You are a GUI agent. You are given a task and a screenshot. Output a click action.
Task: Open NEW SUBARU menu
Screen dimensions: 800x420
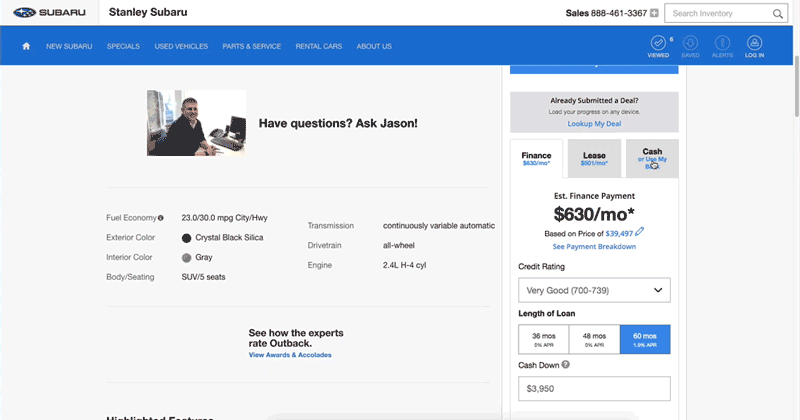pyautogui.click(x=69, y=46)
